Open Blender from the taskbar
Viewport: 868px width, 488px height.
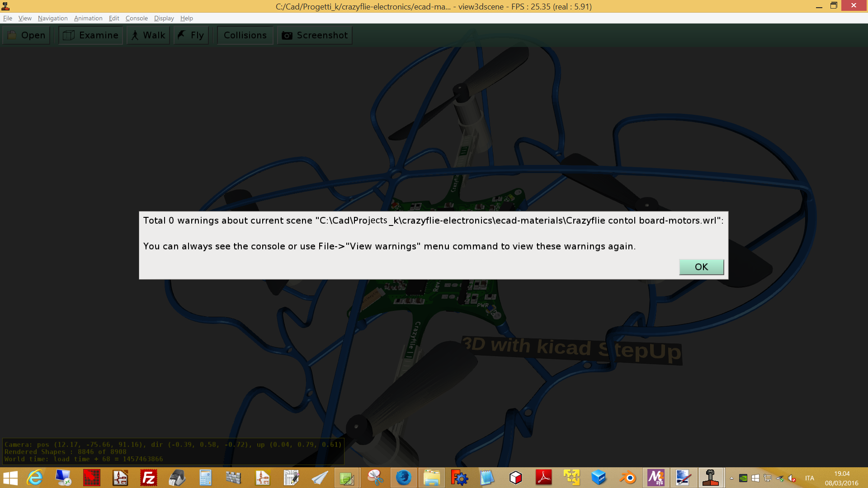pyautogui.click(x=627, y=478)
